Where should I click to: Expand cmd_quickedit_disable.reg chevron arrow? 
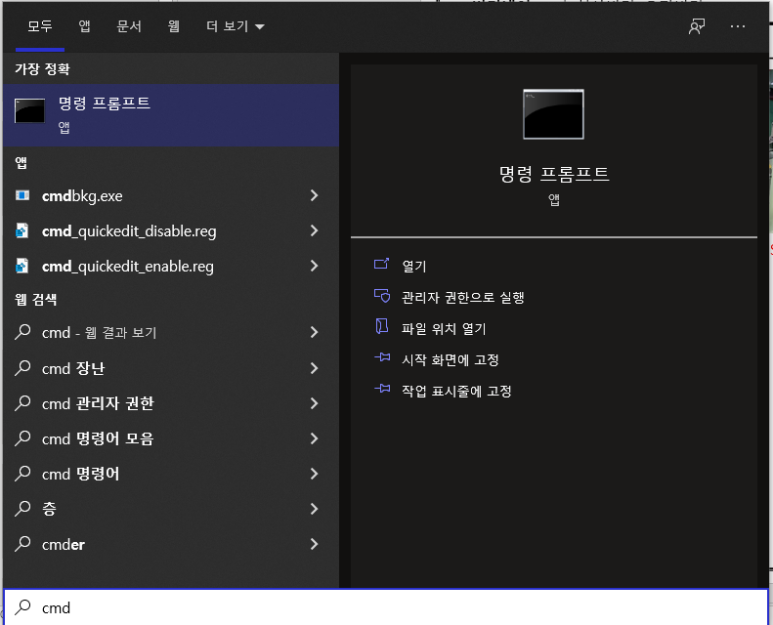tap(314, 231)
